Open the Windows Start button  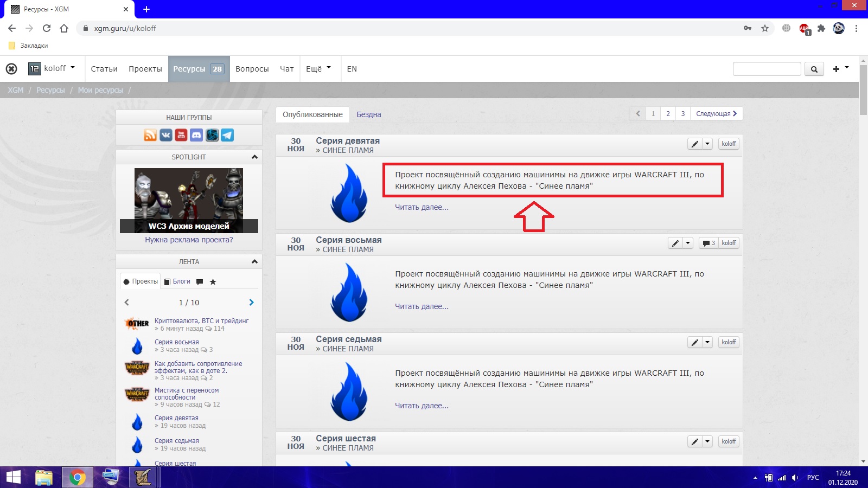point(14,477)
